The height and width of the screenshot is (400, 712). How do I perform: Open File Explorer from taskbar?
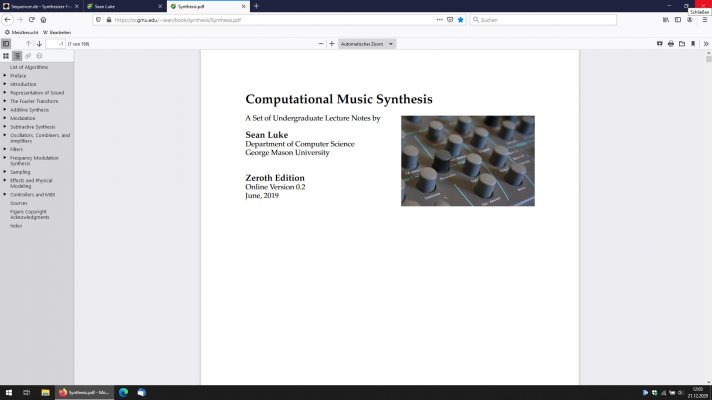(45, 392)
